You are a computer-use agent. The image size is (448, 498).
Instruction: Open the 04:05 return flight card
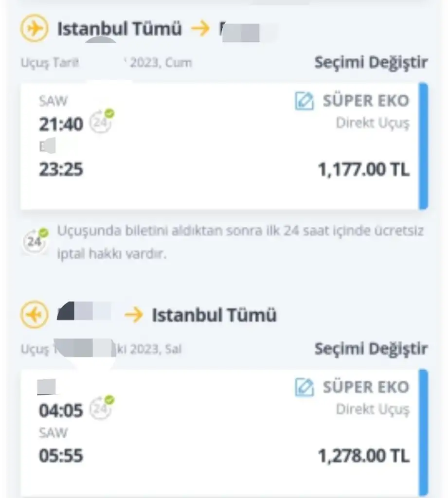219,432
